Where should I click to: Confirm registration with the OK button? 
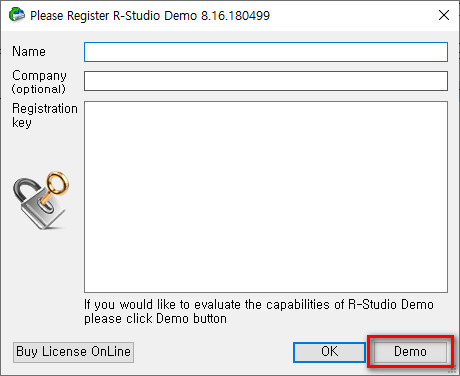(329, 352)
